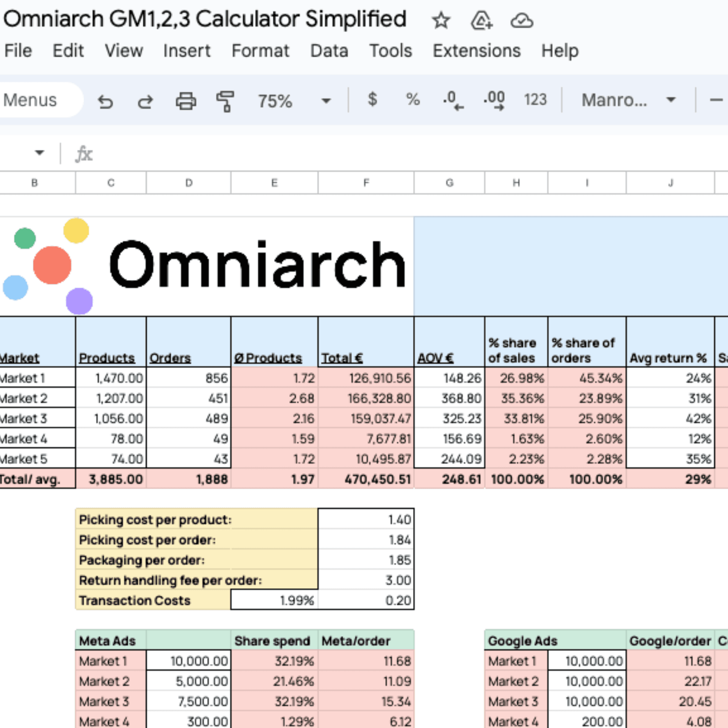Open the Data menu
The width and height of the screenshot is (728, 728).
329,50
